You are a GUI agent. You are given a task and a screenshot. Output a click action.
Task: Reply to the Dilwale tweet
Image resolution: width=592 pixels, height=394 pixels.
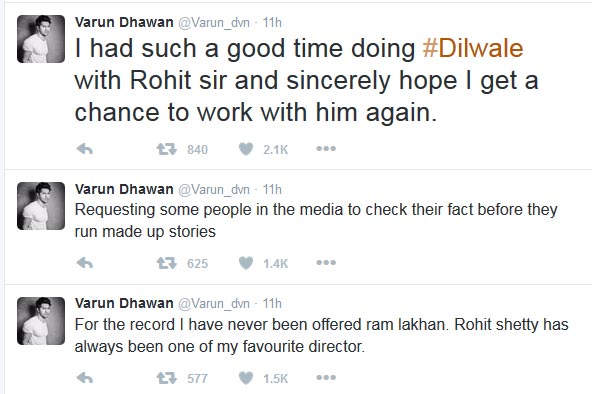(x=85, y=149)
